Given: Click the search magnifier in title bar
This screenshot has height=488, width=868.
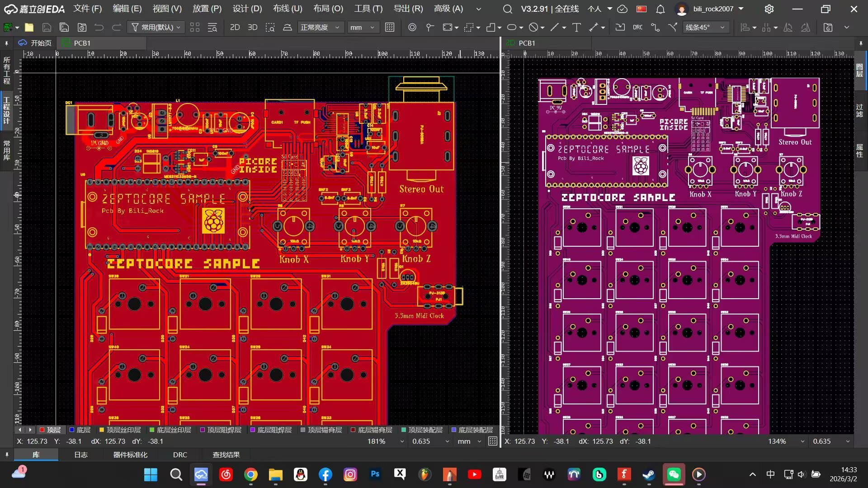Looking at the screenshot, I should click(508, 9).
